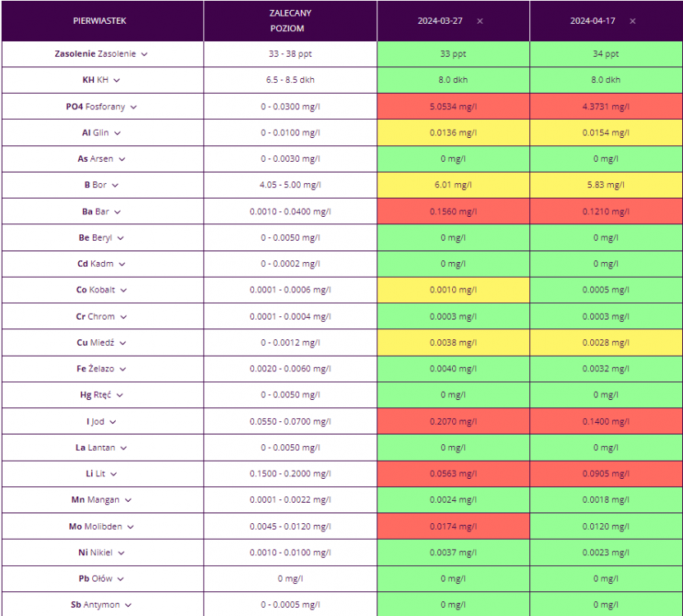Click the chevron next to As Arsen
683x616 pixels.
(x=122, y=159)
